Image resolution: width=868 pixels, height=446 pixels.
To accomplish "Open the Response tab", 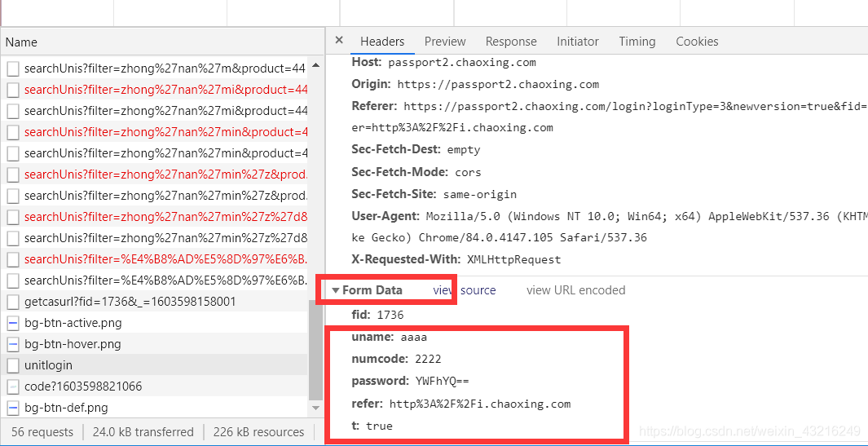I will point(511,42).
